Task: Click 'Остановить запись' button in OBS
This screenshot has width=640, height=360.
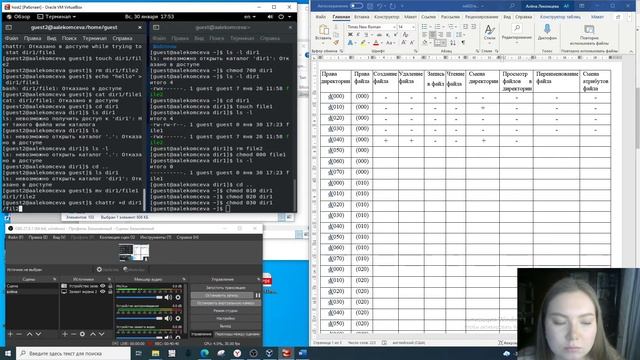Action: tap(222, 295)
